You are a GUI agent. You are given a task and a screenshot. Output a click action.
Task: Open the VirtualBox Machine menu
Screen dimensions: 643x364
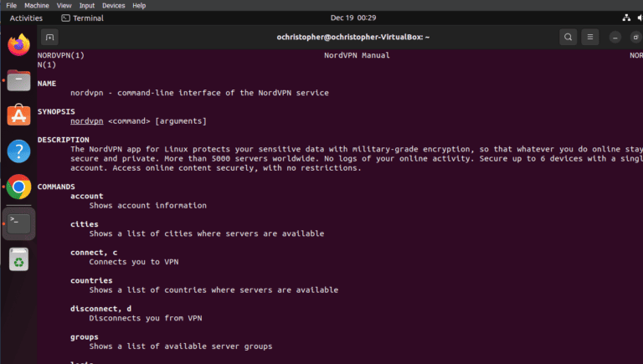tap(36, 5)
